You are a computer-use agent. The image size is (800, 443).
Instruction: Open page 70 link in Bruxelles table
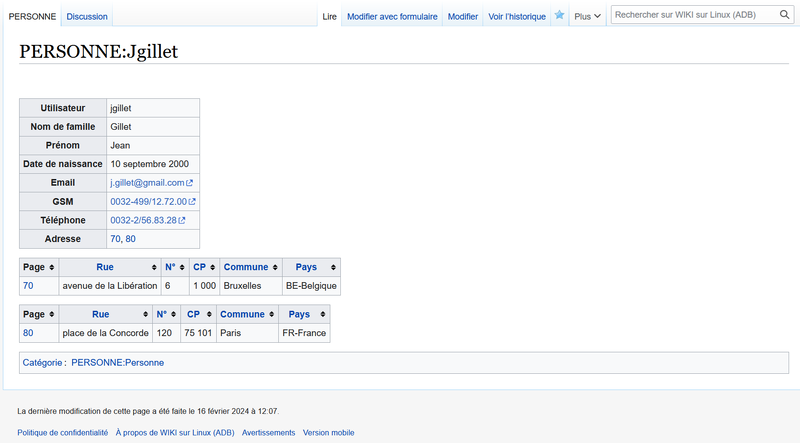(28, 286)
